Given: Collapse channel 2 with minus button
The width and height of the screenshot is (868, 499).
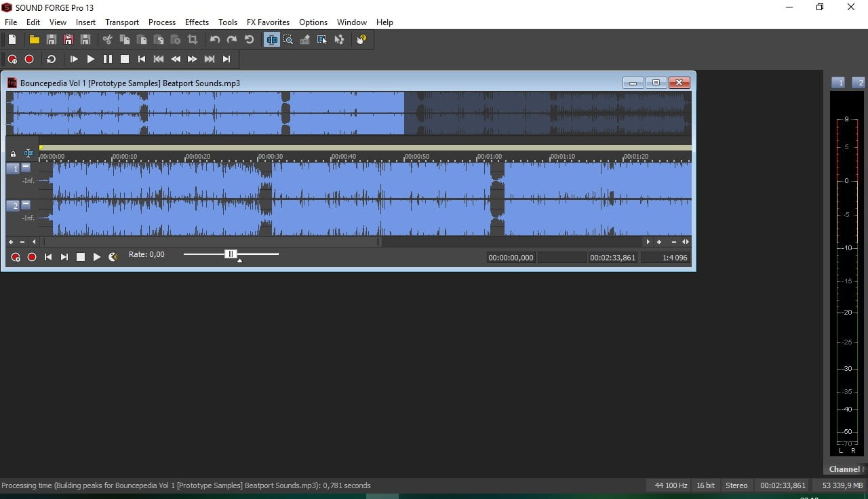Looking at the screenshot, I should pos(26,204).
